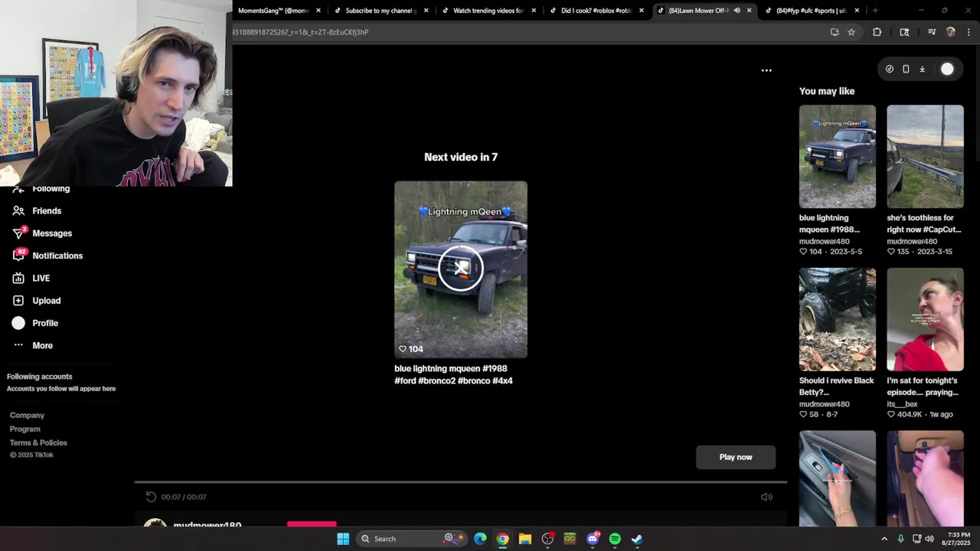980x551 pixels.
Task: Open the Chrome menu three dots
Action: 969,32
